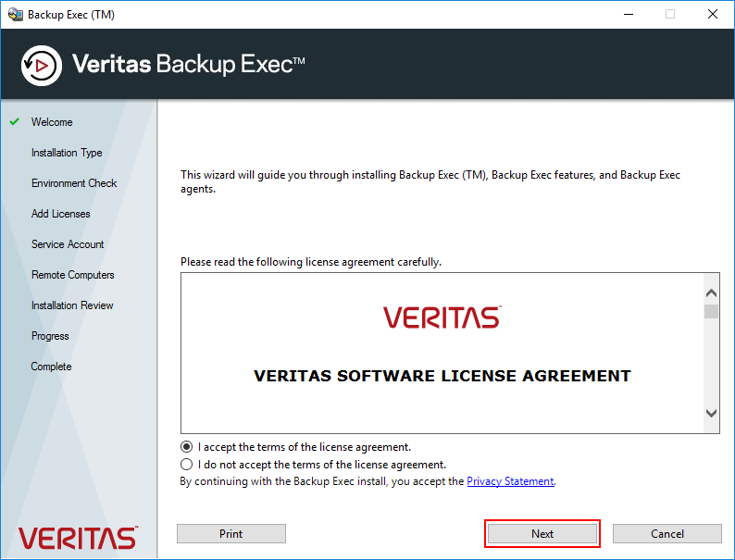Click 'VERITAS SOFTWARE LICENSE AGREEMENT' heading
735x560 pixels.
442,376
